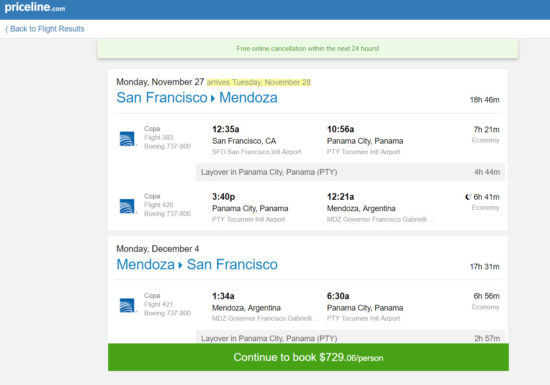
Task: Click the first Layover in Panama City row
Action: tap(350, 172)
